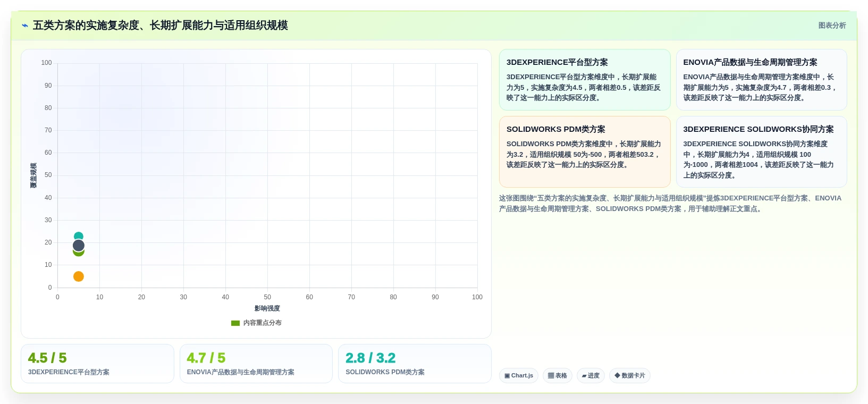Screen dimensions: 868x404
Task: Click the chart title 五类方案的实施复杂度
Action: coord(161,26)
